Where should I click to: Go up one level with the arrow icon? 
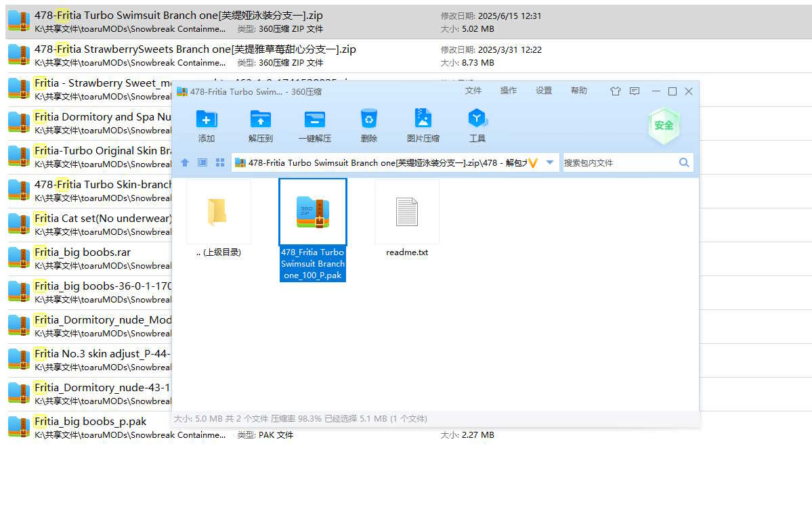pos(185,162)
